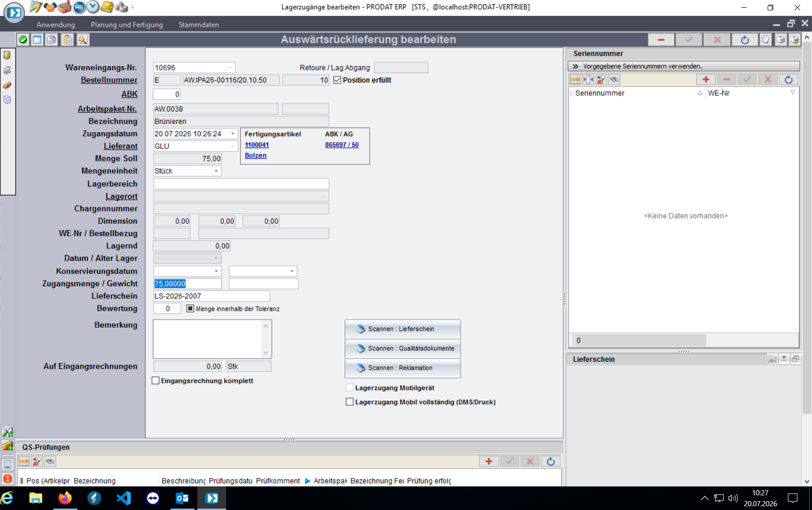The height and width of the screenshot is (510, 812).
Task: Open the first Konservierungsdatum dropdown
Action: 216,271
